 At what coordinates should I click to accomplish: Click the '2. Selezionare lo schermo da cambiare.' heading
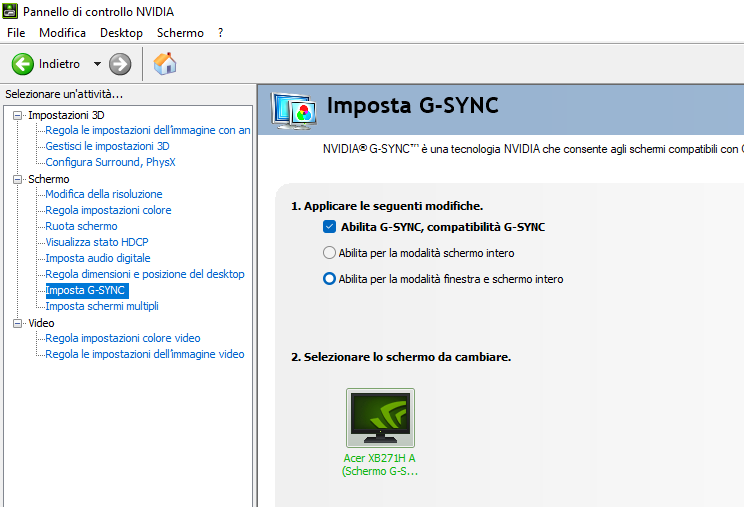tap(401, 357)
